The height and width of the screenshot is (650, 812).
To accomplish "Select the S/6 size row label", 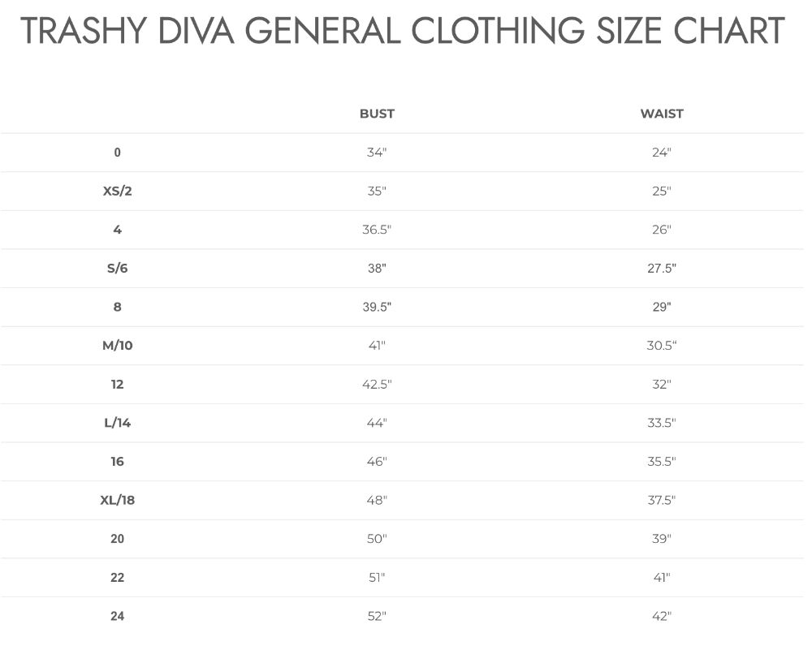I will click(x=118, y=268).
